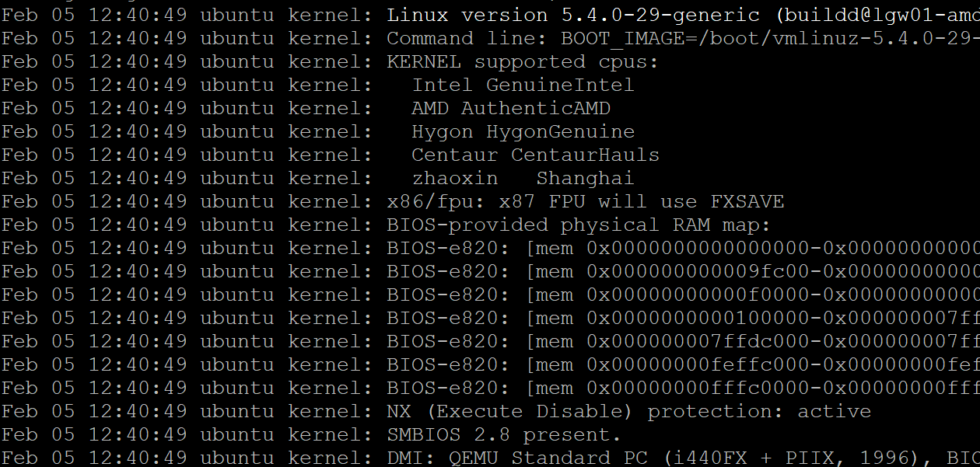980x467 pixels.
Task: Click "NX (Execute Disable) protection: active" line
Action: [628, 411]
